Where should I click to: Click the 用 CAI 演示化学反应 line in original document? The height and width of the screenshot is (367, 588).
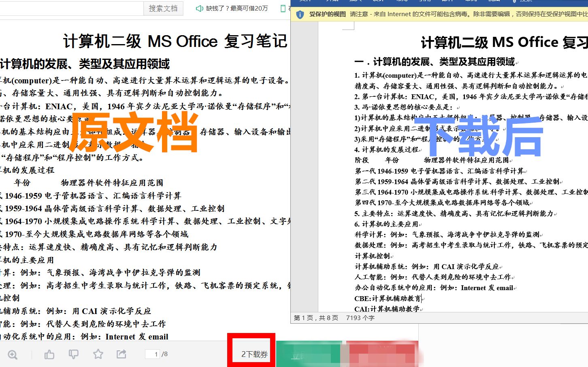[x=75, y=311]
